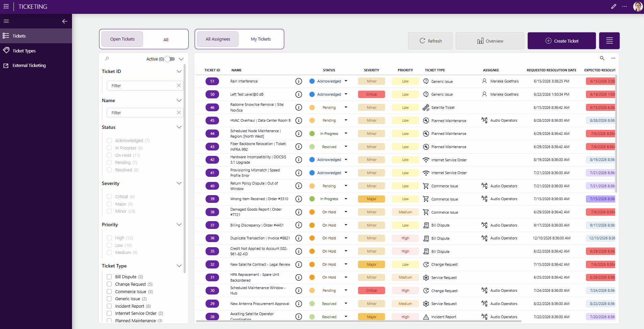The width and height of the screenshot is (644, 329).
Task: Collapse the Severity filter section
Action: click(x=179, y=183)
